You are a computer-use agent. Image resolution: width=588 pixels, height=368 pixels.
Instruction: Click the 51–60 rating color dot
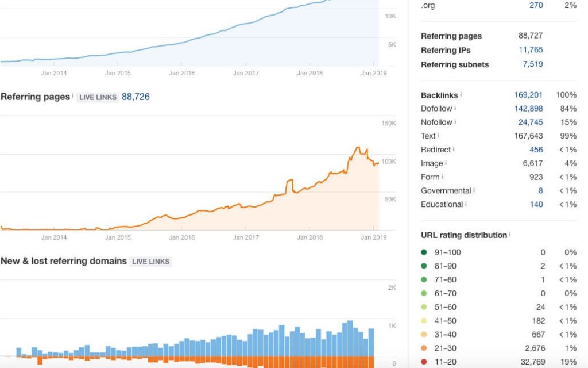[x=424, y=307]
